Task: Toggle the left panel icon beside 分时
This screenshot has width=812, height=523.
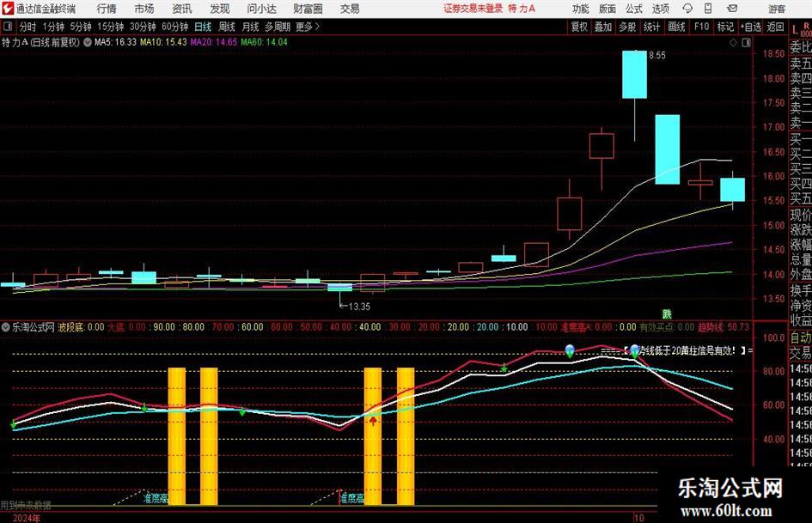Action: click(8, 27)
